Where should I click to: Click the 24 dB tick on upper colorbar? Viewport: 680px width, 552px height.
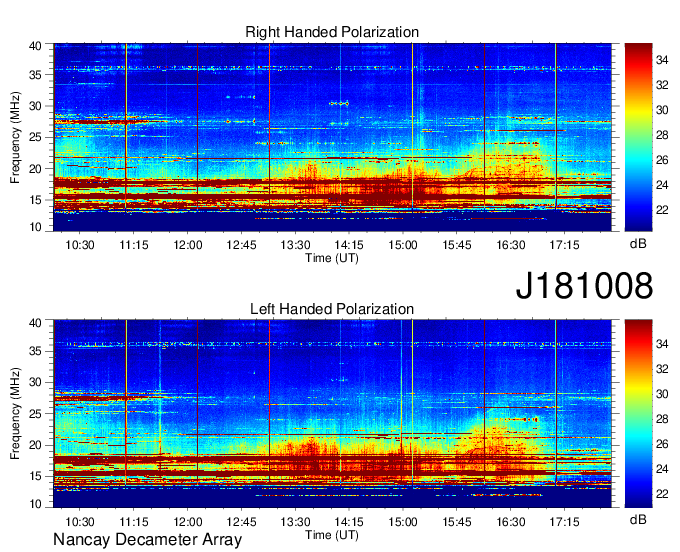click(662, 185)
